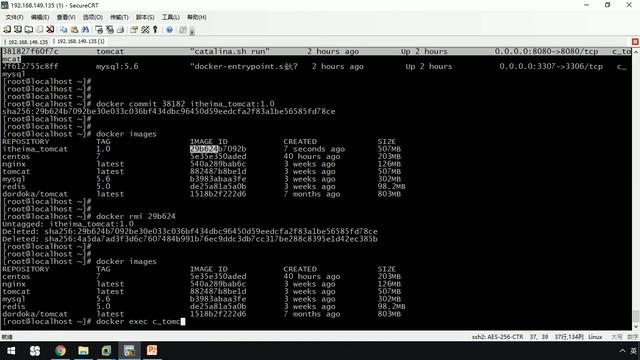The width and height of the screenshot is (640, 360).
Task: Click the '37行,134列' status bar entry
Action: coord(569,337)
